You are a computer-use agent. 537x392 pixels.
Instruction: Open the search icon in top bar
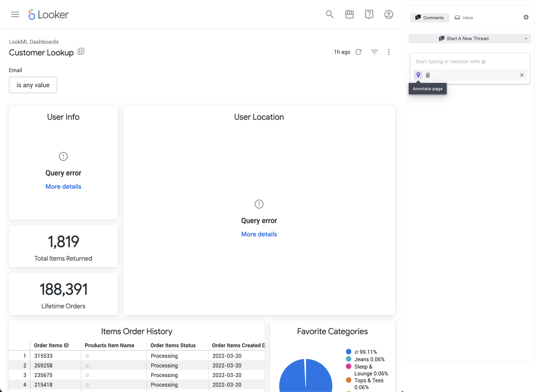(x=329, y=14)
